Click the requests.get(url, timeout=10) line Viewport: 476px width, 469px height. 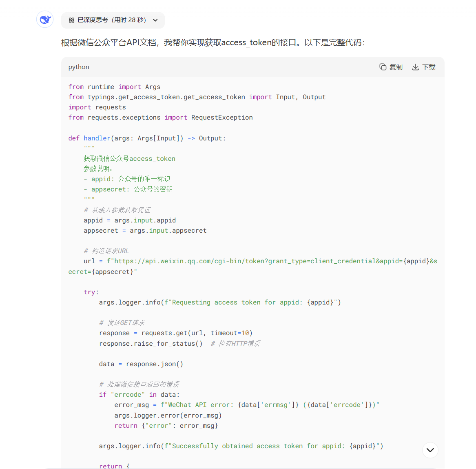coord(176,333)
